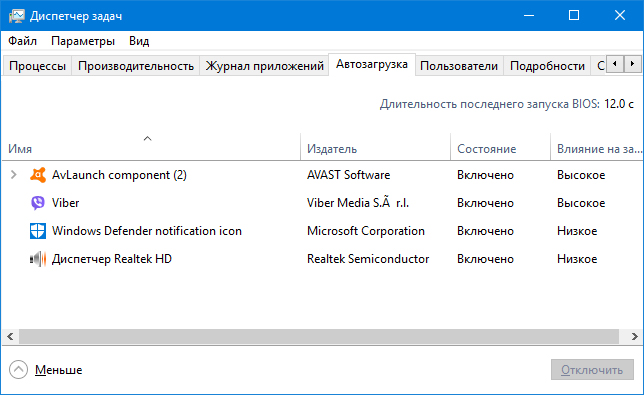
Task: Click Низкое impact in the Realtek row
Action: [577, 259]
